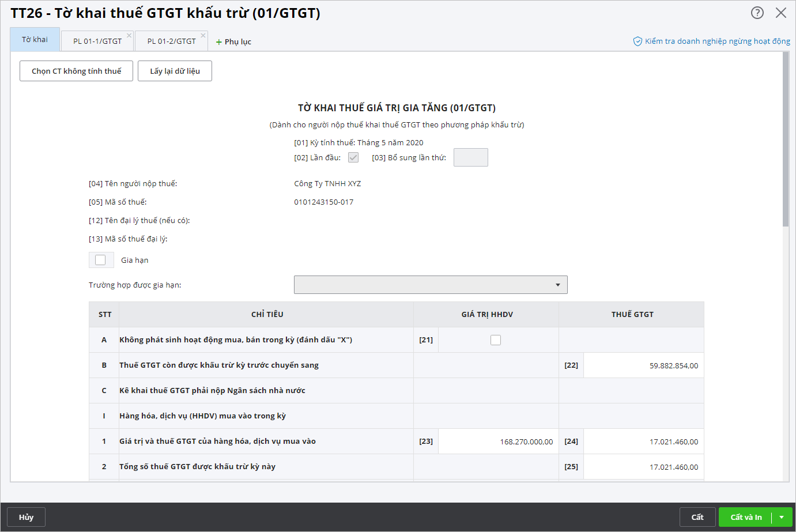This screenshot has height=532, width=796.
Task: Open the help question-mark icon
Action: (x=757, y=13)
